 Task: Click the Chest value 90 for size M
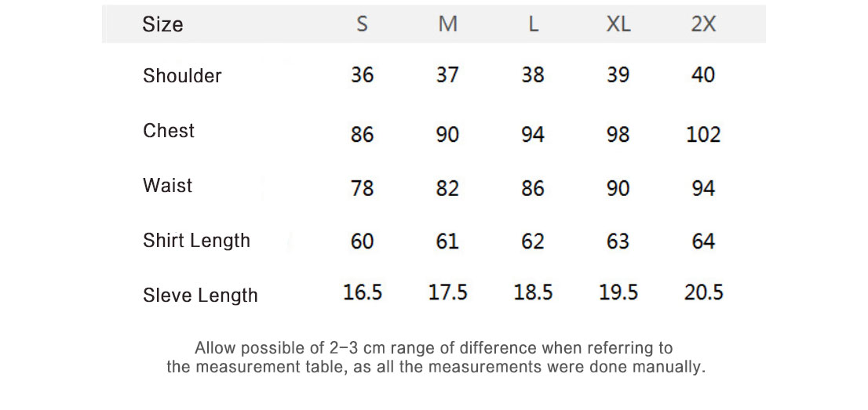[x=447, y=135]
